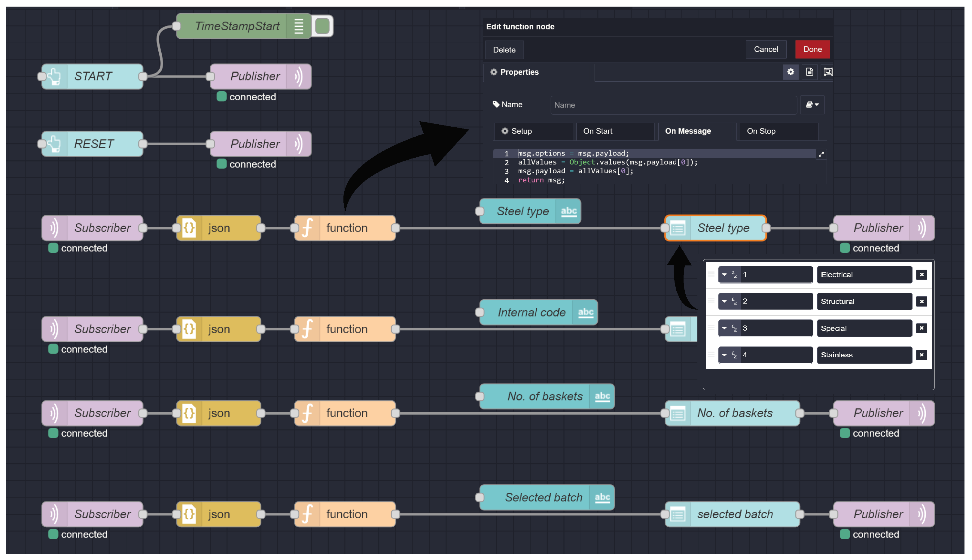Viewport: 972px width, 560px height.
Task: Click the Delete button
Action: [x=504, y=50]
